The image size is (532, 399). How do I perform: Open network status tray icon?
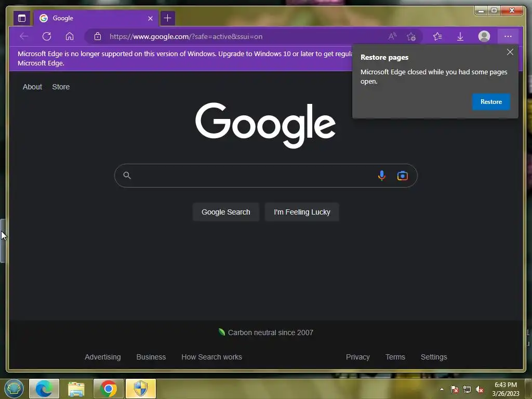[x=467, y=389]
